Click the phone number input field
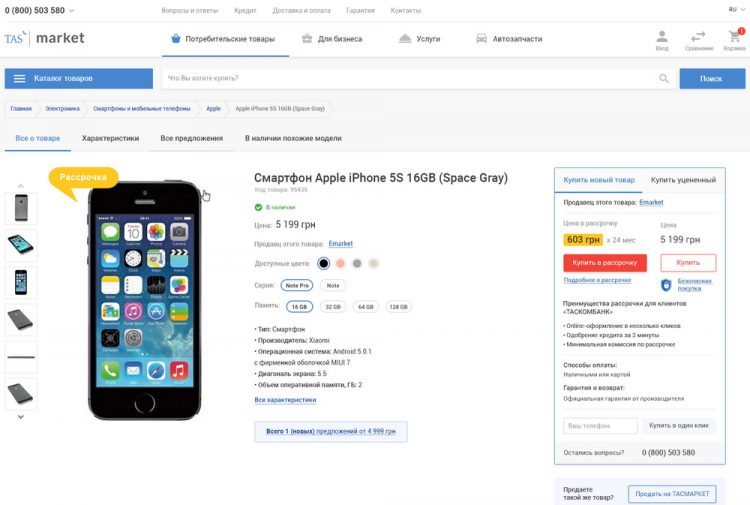The width and height of the screenshot is (750, 505). pyautogui.click(x=600, y=426)
